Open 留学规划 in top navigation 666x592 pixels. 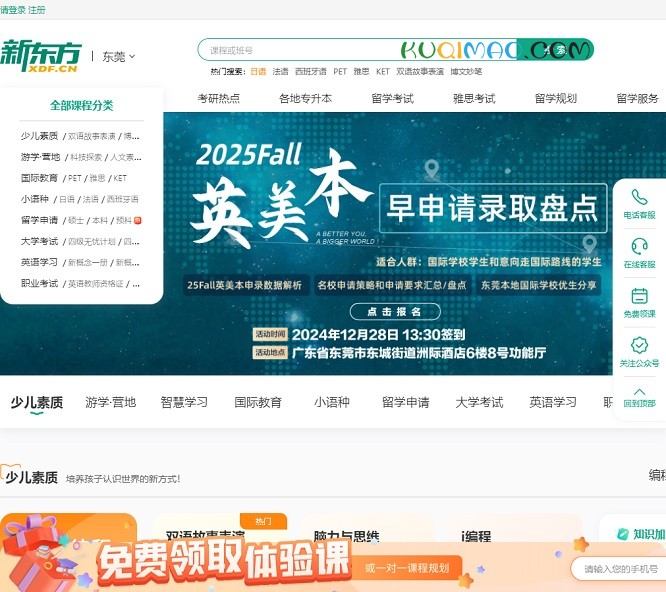[556, 99]
